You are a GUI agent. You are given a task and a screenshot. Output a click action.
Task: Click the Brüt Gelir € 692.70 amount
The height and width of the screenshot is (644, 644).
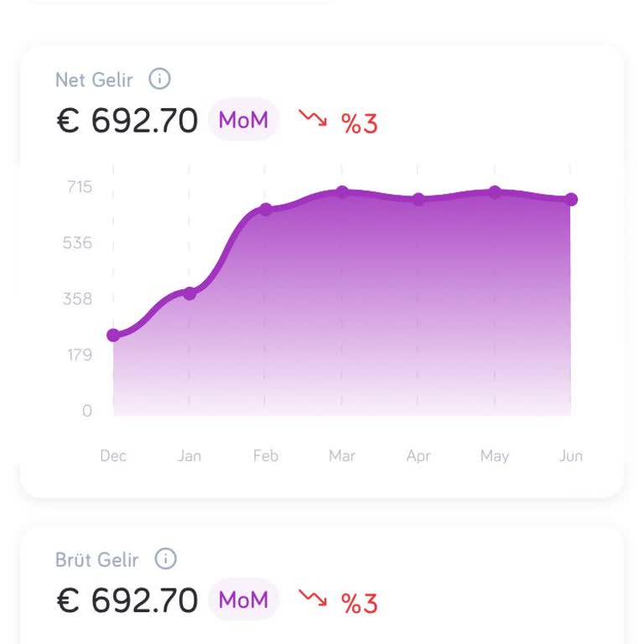(127, 600)
